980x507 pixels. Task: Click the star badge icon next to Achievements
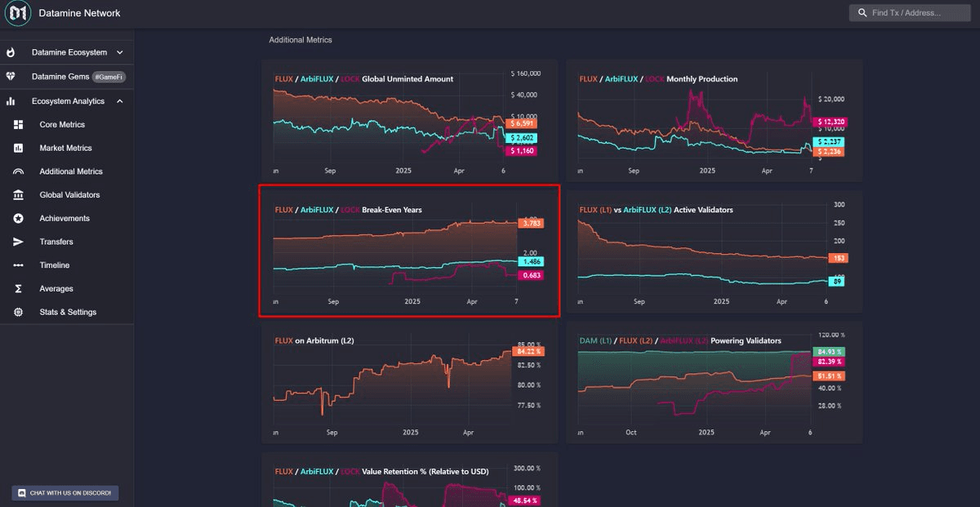[19, 219]
